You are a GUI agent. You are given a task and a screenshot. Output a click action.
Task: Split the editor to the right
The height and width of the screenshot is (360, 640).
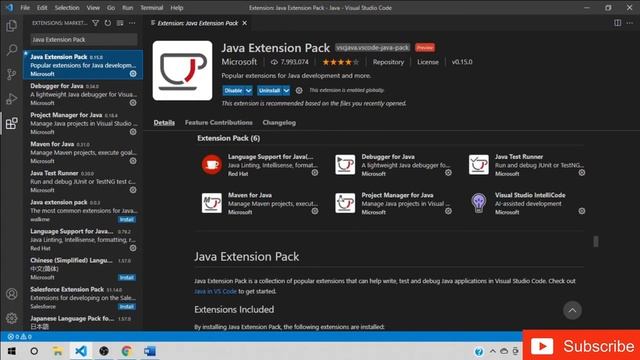(x=618, y=23)
